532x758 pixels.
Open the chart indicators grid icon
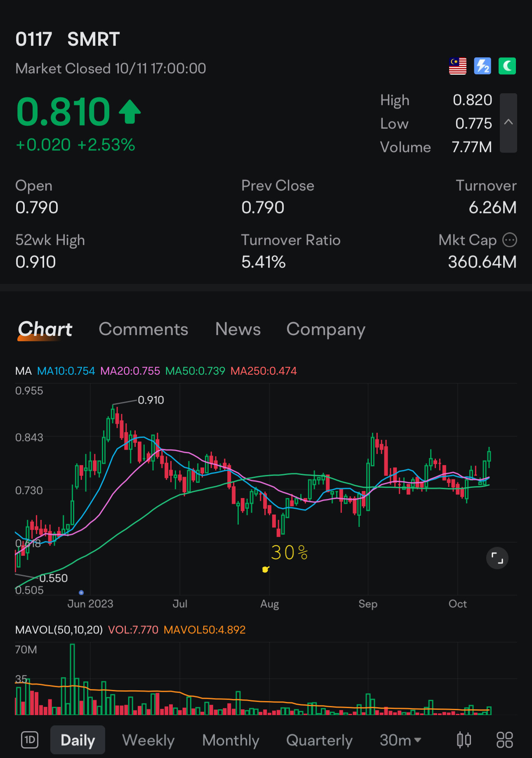(x=504, y=740)
